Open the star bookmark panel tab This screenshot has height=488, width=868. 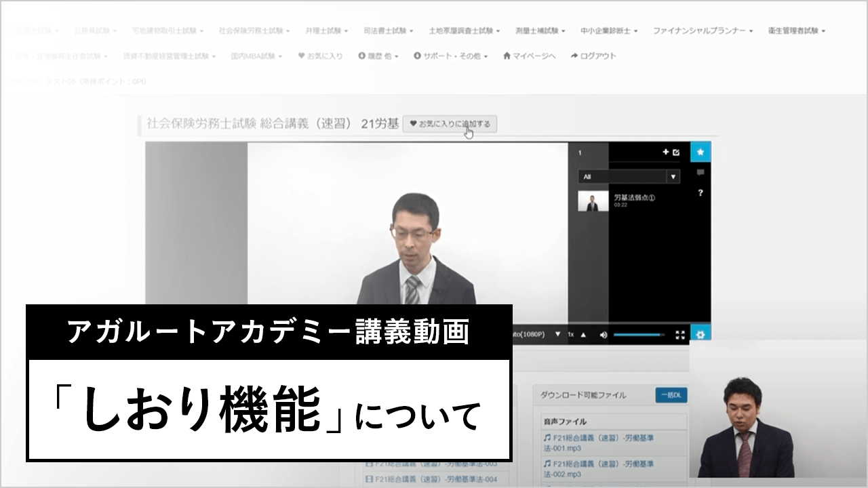tap(701, 152)
